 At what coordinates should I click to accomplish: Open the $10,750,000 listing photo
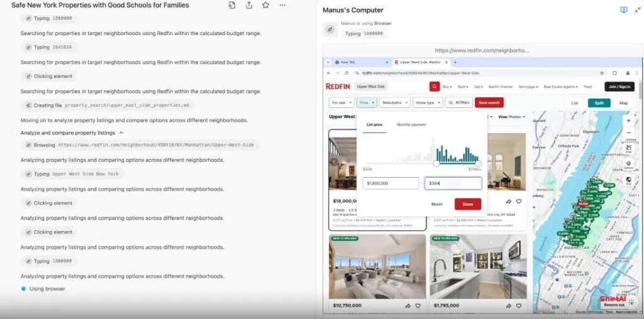pyautogui.click(x=377, y=266)
